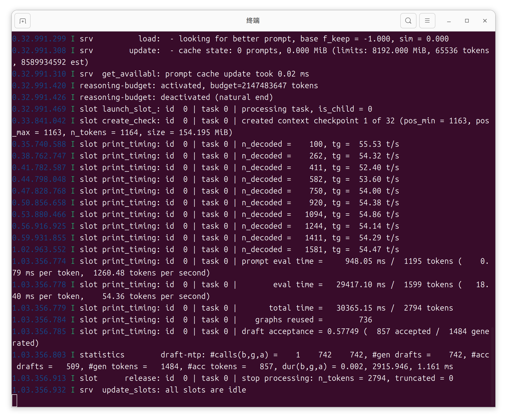Click n_decoded value 1094
Screen dimensions: 507x420
[314, 215]
